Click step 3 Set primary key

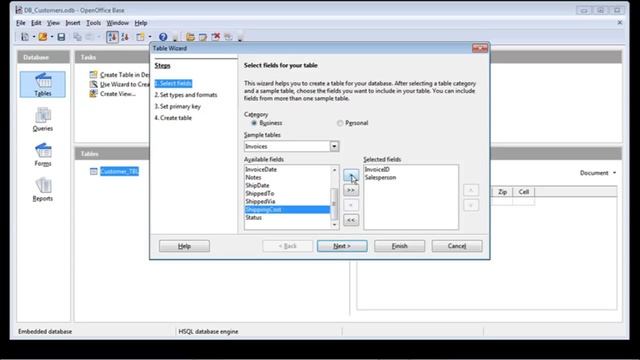pos(178,106)
